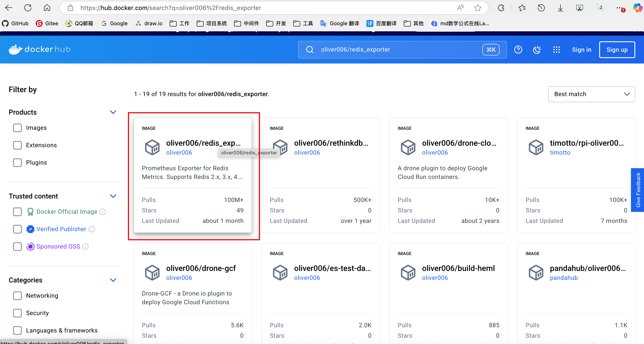Open browser history icon
This screenshot has height=344, width=644.
coord(541,8)
